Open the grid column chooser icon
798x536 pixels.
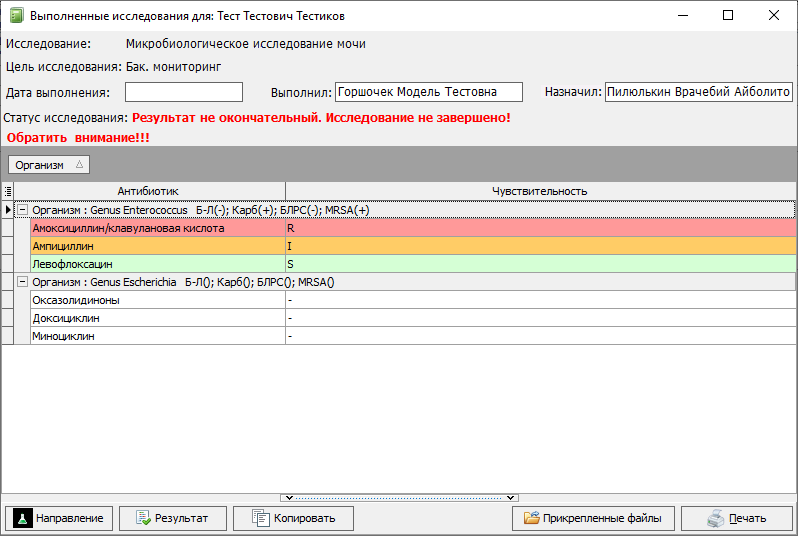[x=8, y=191]
